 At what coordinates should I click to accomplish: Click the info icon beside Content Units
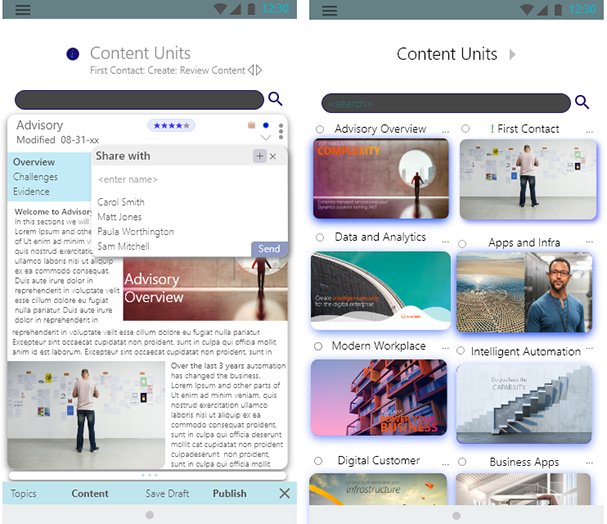[72, 54]
